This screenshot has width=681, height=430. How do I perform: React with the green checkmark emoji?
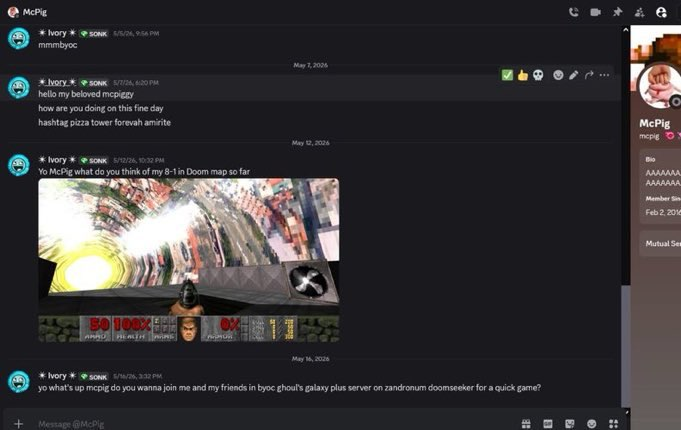coord(507,75)
